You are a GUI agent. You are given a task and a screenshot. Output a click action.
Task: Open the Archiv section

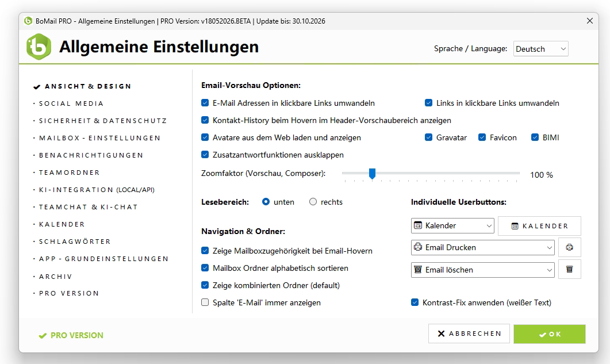click(x=56, y=277)
